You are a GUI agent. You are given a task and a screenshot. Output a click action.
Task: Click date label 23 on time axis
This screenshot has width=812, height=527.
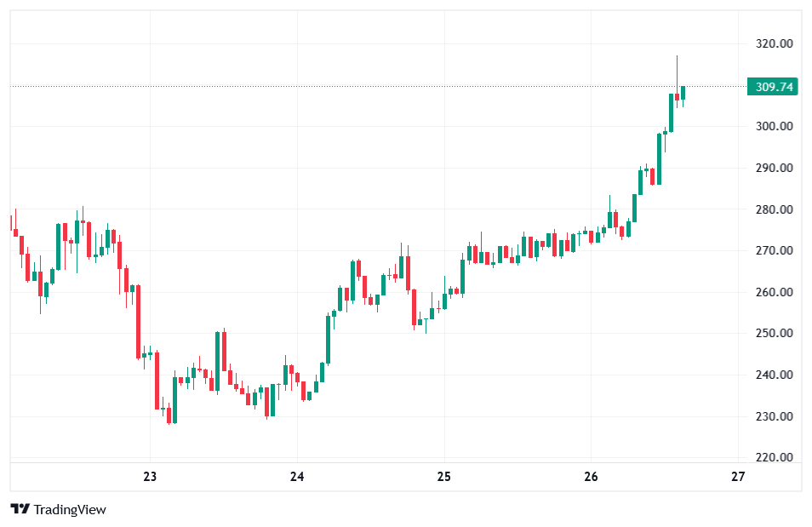150,477
